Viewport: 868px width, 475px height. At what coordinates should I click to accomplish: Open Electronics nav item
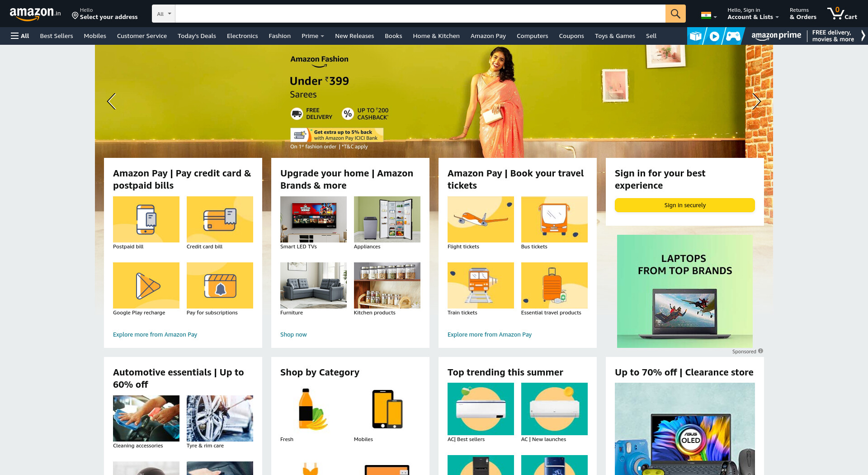click(x=242, y=36)
